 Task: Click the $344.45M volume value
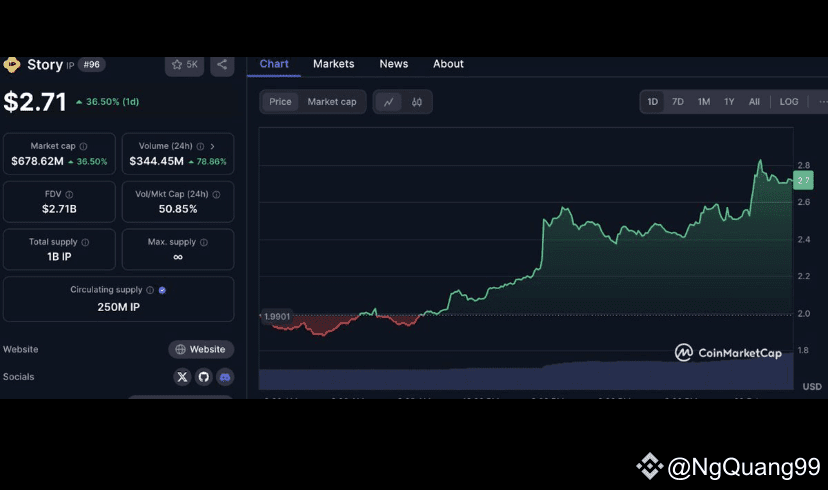[156, 161]
